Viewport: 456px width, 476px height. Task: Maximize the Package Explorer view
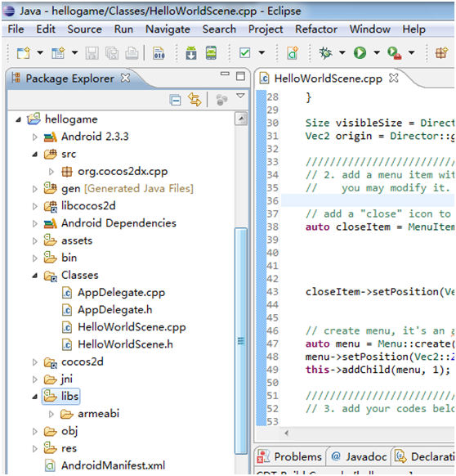tap(240, 76)
